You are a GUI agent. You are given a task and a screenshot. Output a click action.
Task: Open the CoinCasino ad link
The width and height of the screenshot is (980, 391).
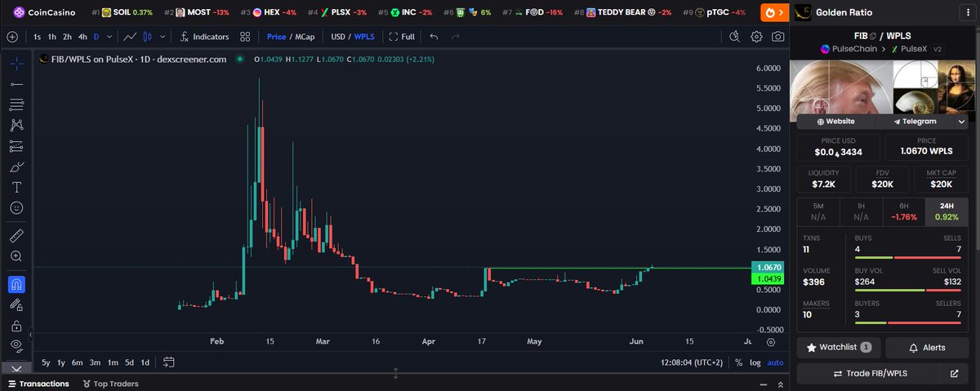pos(45,12)
